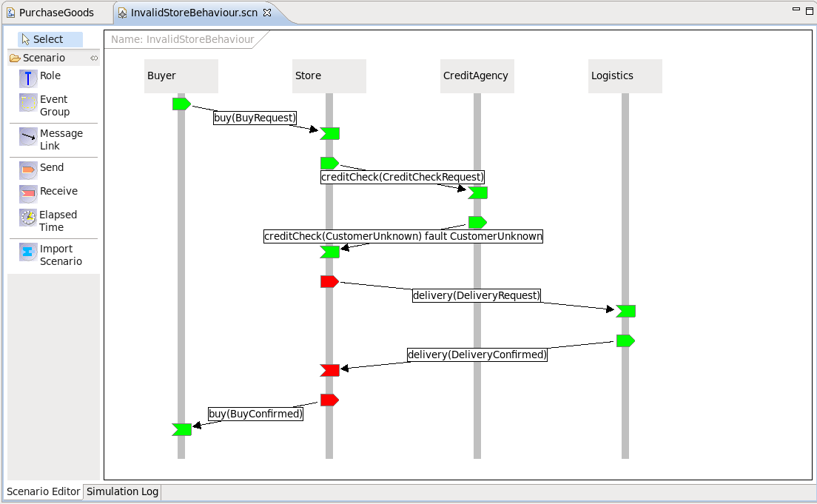This screenshot has width=817, height=504.
Task: Pin the Scenario drawer open
Action: pyautogui.click(x=94, y=58)
